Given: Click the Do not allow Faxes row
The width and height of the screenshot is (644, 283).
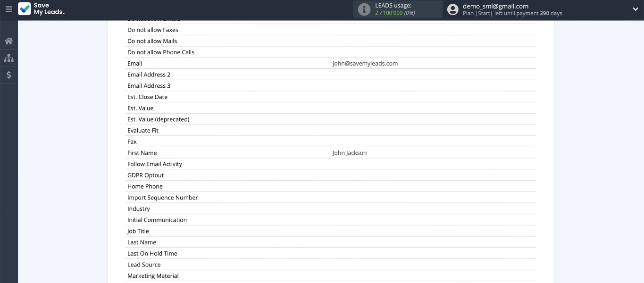Looking at the screenshot, I should click(x=330, y=30).
